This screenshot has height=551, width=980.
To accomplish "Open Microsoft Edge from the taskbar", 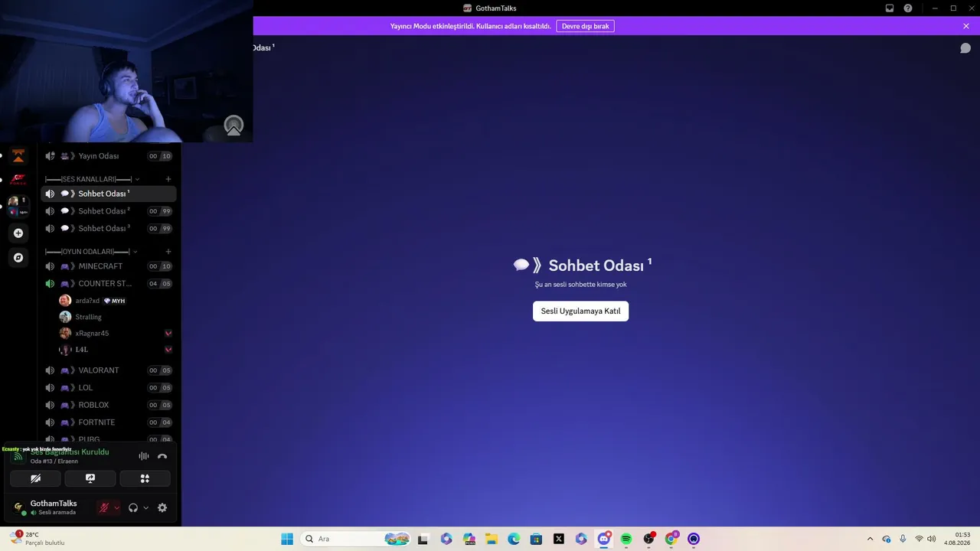I will [x=514, y=539].
